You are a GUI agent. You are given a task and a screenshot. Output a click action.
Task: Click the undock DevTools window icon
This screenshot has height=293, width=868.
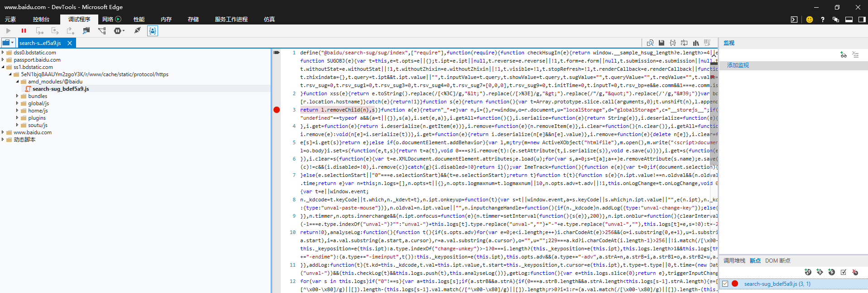pyautogui.click(x=836, y=20)
